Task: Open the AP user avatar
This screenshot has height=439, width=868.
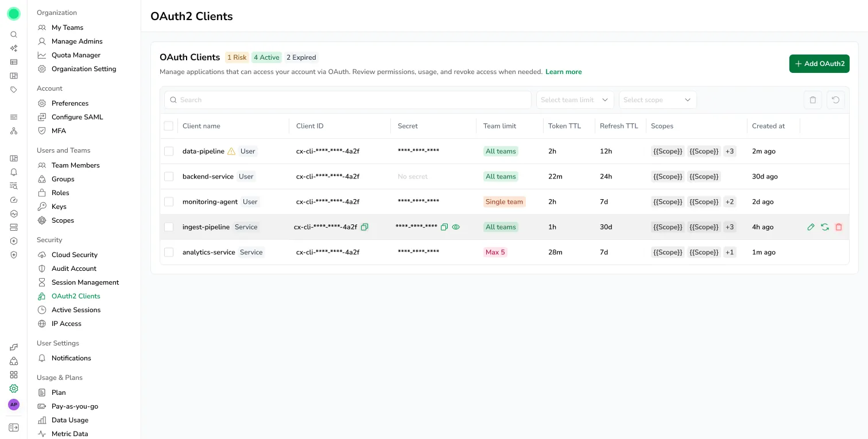Action: [14, 405]
